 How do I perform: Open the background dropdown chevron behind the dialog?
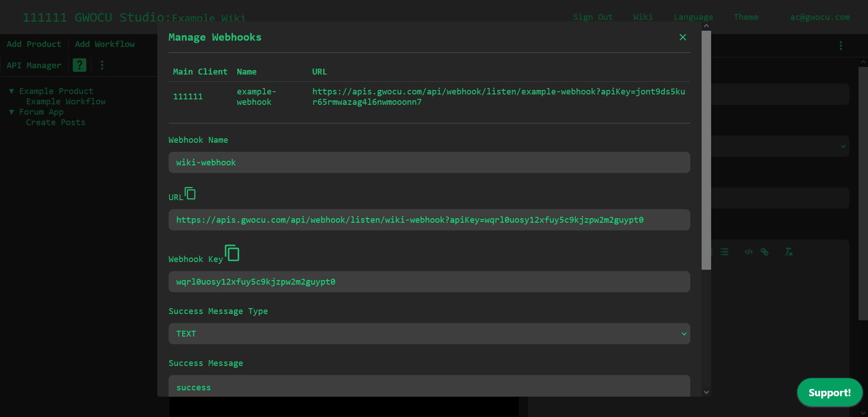(843, 146)
